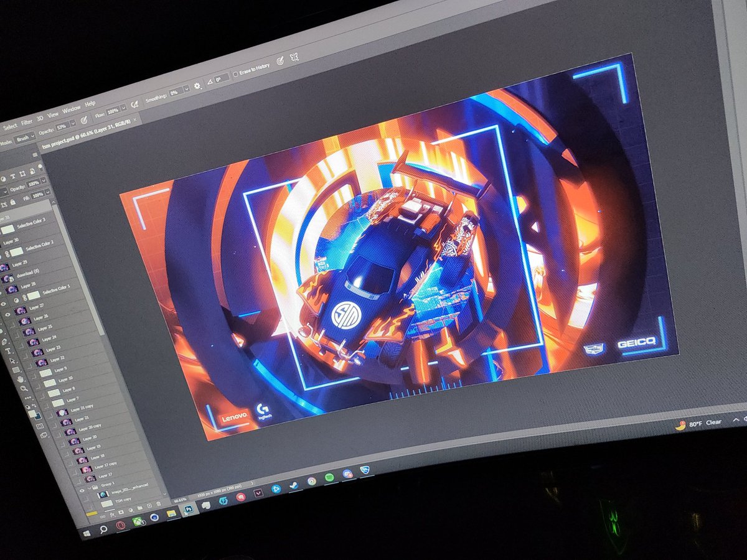This screenshot has height=560, width=747.
Task: Click the brush angle field showing 0°
Action: coord(222,78)
